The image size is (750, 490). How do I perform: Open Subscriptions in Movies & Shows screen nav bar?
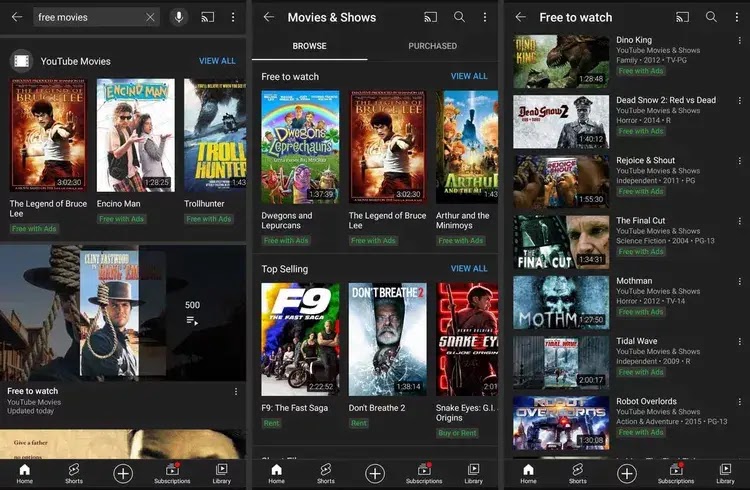(424, 473)
